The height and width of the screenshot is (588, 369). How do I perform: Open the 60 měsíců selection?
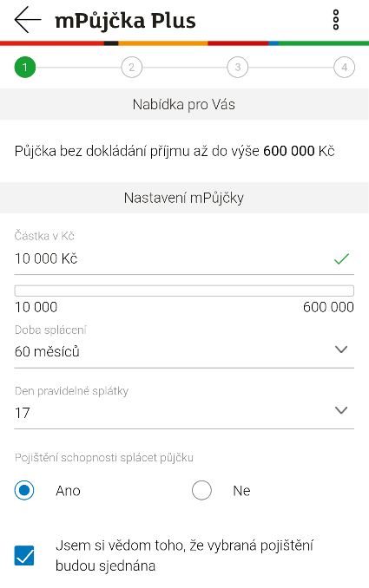click(184, 351)
